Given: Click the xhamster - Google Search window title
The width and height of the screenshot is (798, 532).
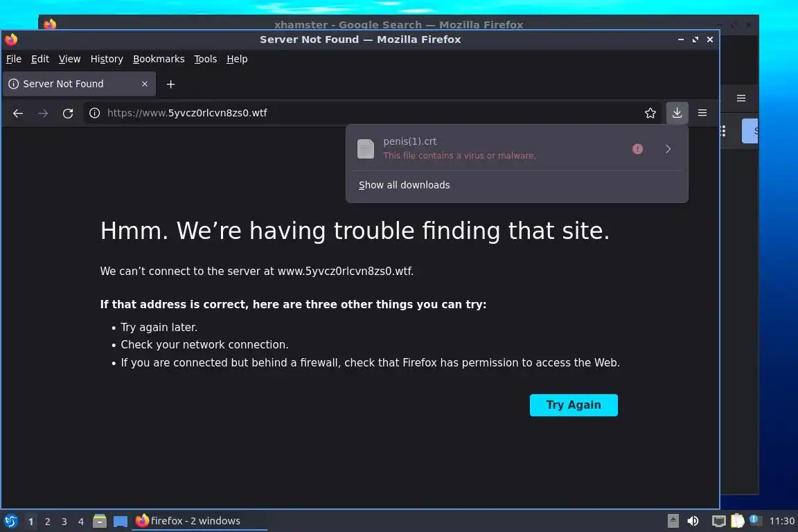Looking at the screenshot, I should (x=398, y=24).
